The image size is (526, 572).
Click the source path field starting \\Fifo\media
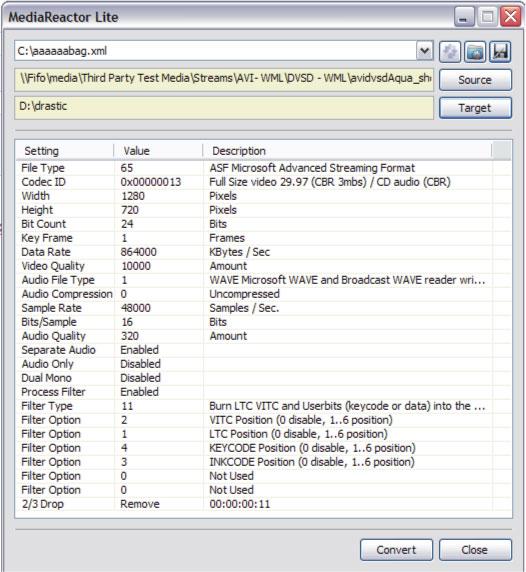tap(224, 79)
